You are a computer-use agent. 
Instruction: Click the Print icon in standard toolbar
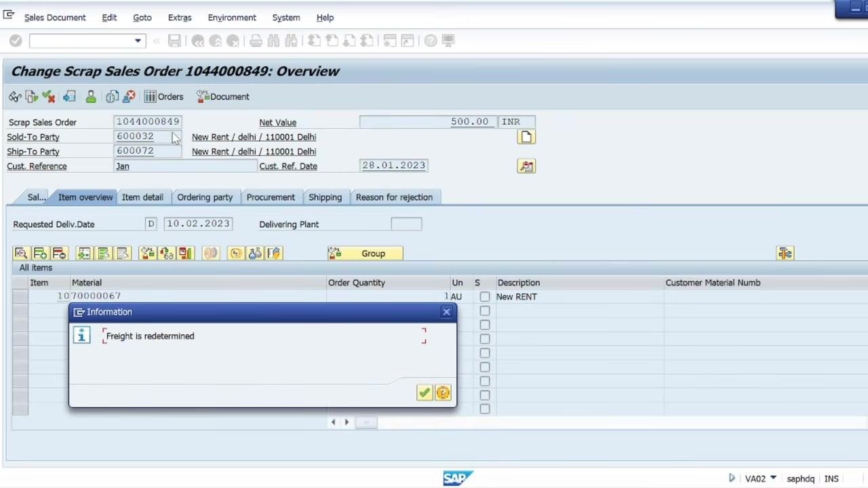(256, 41)
